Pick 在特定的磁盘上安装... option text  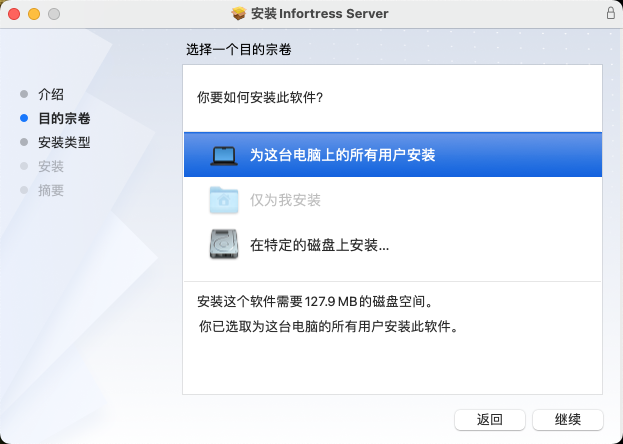pos(319,244)
